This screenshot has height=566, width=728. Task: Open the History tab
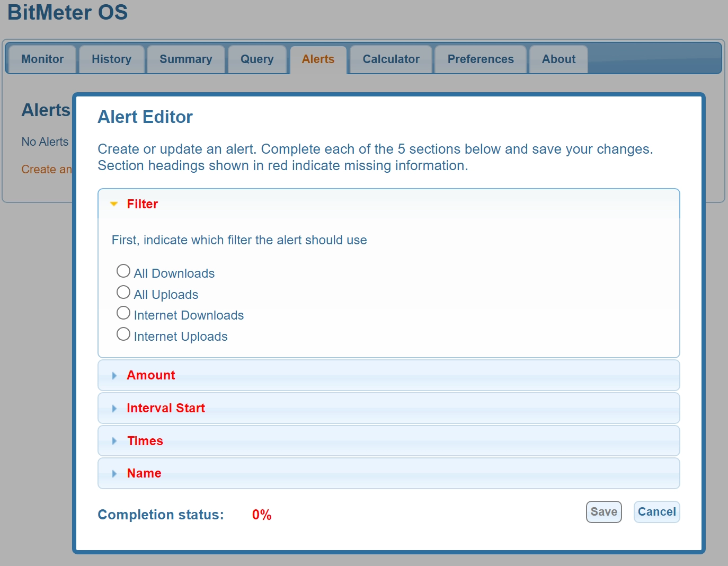(111, 59)
